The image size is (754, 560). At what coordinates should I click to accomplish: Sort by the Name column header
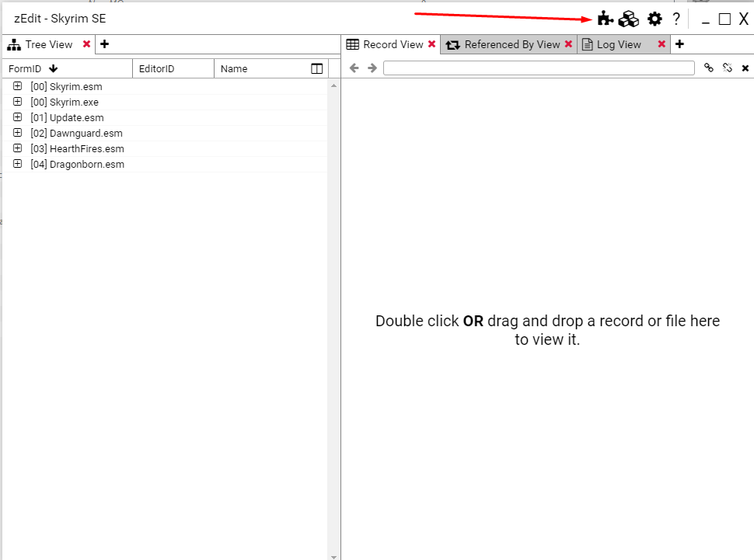234,69
